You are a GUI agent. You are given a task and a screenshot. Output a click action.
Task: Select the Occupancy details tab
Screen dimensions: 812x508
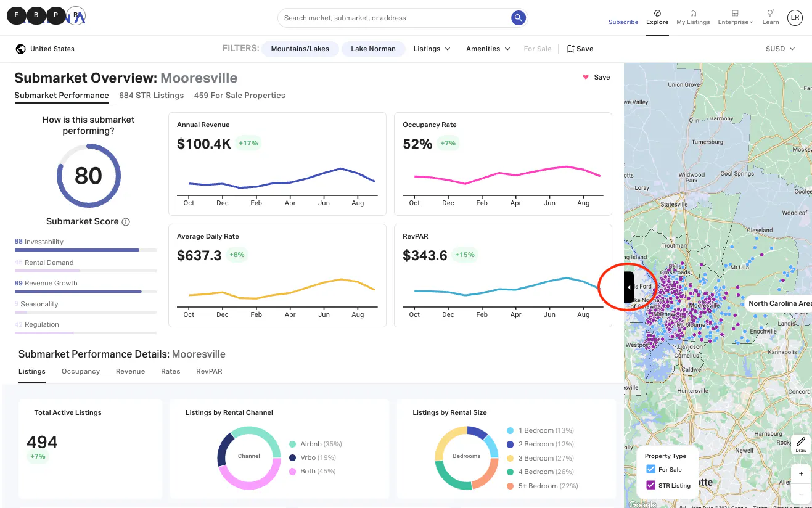click(x=81, y=371)
